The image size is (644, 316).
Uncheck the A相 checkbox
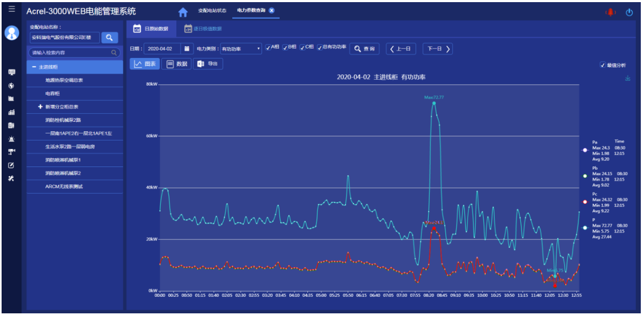click(268, 48)
